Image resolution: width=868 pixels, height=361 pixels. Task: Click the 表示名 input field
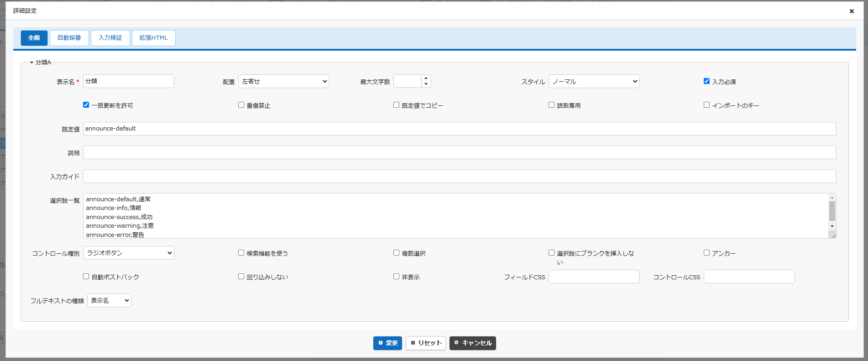pos(129,81)
